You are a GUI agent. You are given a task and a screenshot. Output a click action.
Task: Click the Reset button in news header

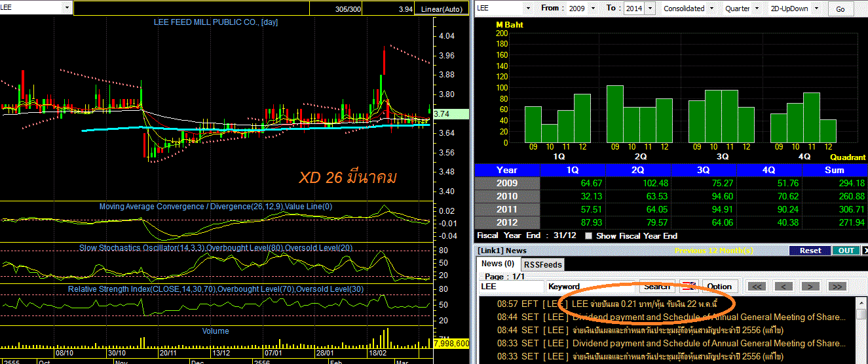click(810, 251)
